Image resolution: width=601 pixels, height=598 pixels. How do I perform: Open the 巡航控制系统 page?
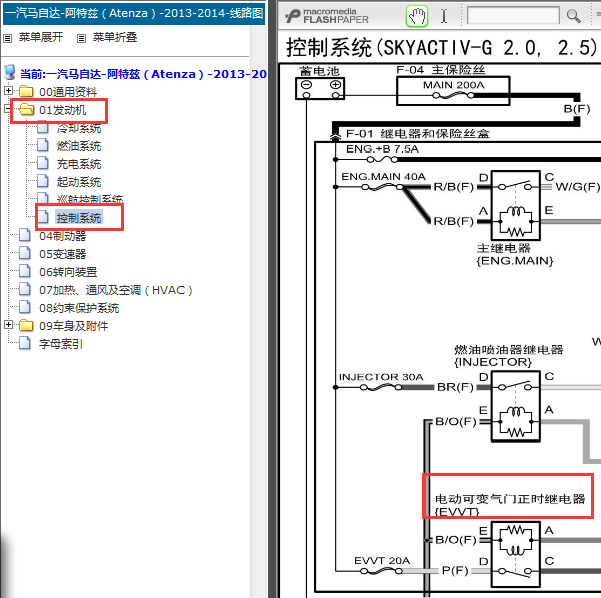90,199
